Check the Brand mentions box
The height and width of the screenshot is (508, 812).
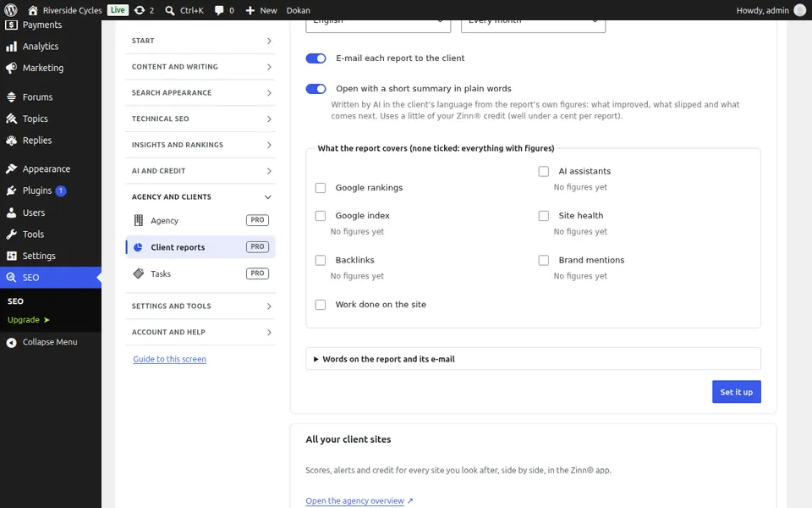pyautogui.click(x=544, y=260)
